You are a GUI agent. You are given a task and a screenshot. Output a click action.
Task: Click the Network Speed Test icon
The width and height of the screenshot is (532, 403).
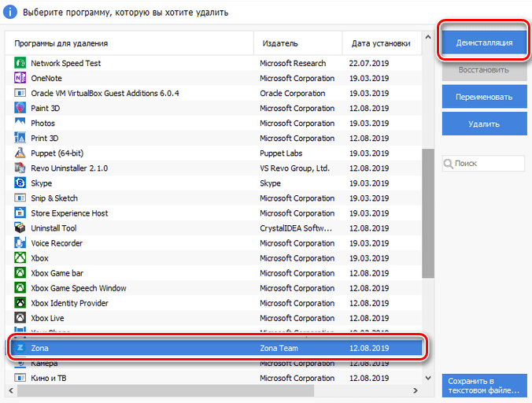[20, 63]
